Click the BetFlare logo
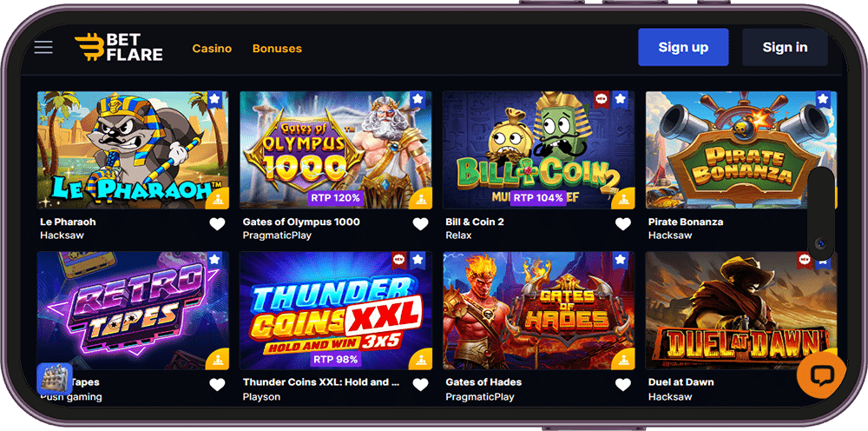The height and width of the screenshot is (431, 868). pyautogui.click(x=119, y=47)
